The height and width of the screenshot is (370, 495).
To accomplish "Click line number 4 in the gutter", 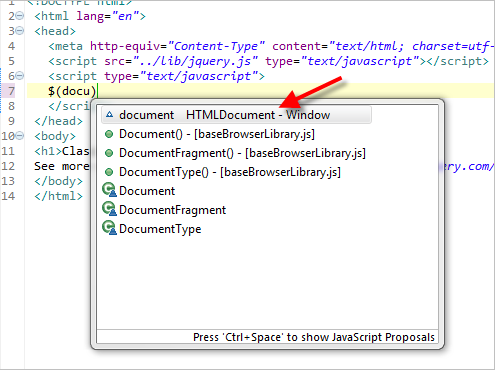I will [11, 46].
